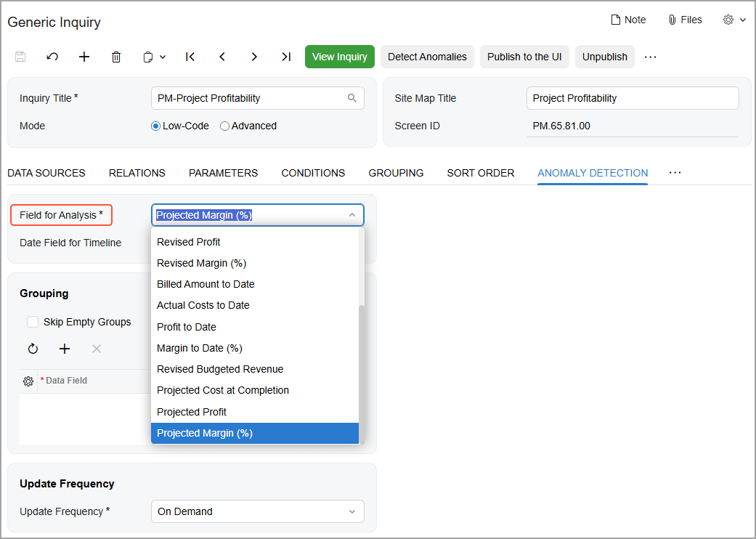Click the View Inquiry button
Screen dimensions: 756x539
[339, 57]
